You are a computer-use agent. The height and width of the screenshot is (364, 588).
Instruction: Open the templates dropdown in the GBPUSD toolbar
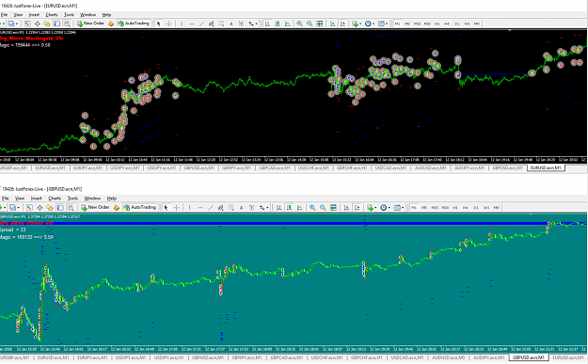pyautogui.click(x=399, y=207)
